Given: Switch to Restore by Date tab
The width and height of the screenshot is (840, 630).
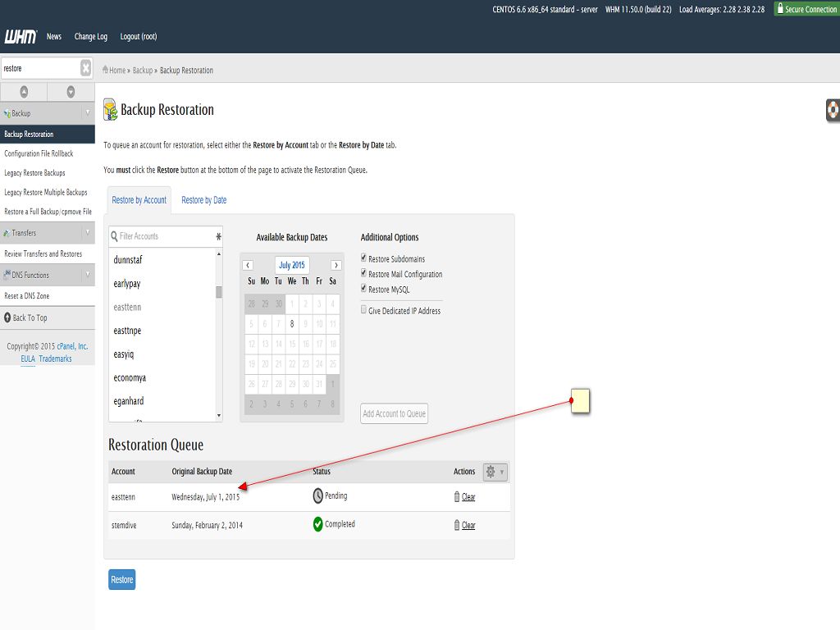Looking at the screenshot, I should click(x=204, y=200).
